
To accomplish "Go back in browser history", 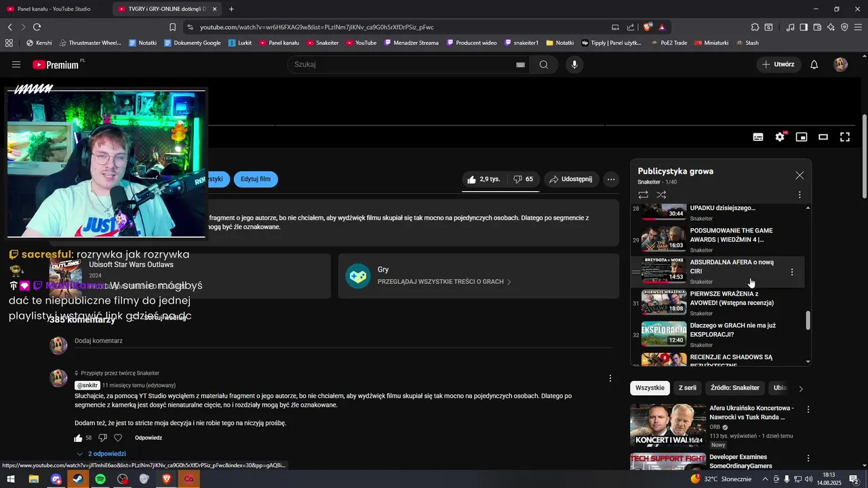I will (10, 27).
